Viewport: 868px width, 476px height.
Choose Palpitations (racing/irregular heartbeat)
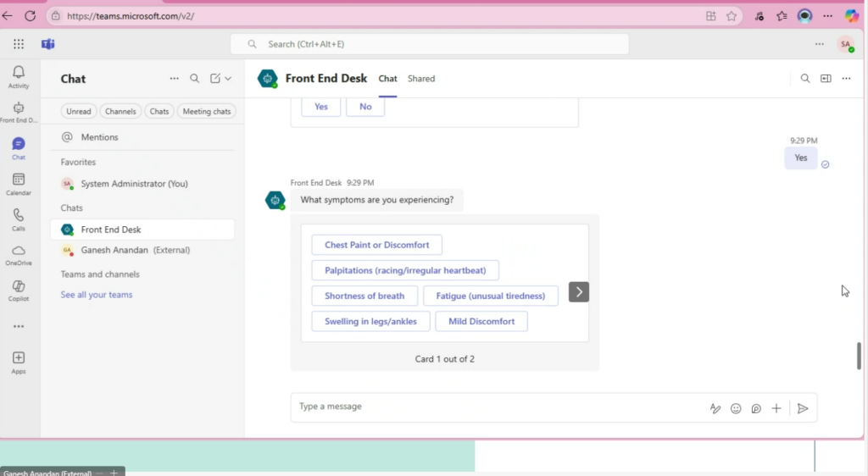click(x=405, y=270)
